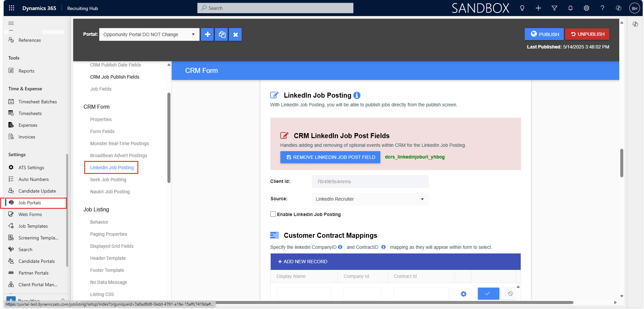
Task: Open Displayed Grid Fields
Action: coord(112,246)
